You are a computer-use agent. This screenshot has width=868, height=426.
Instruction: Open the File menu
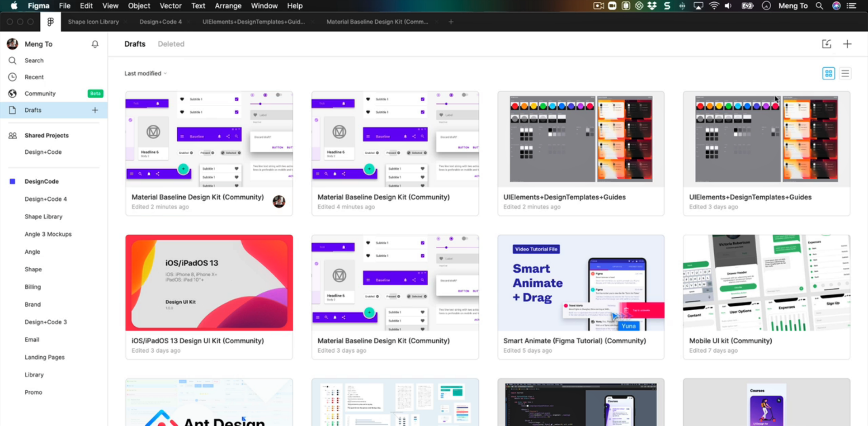tap(65, 5)
